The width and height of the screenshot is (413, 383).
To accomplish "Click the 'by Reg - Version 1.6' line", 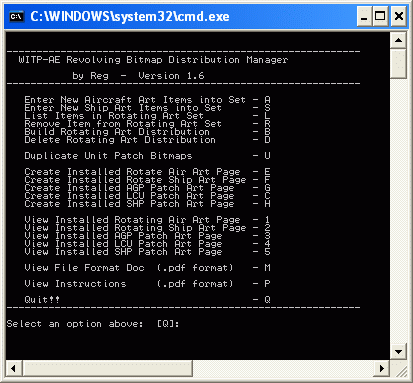I will [138, 76].
